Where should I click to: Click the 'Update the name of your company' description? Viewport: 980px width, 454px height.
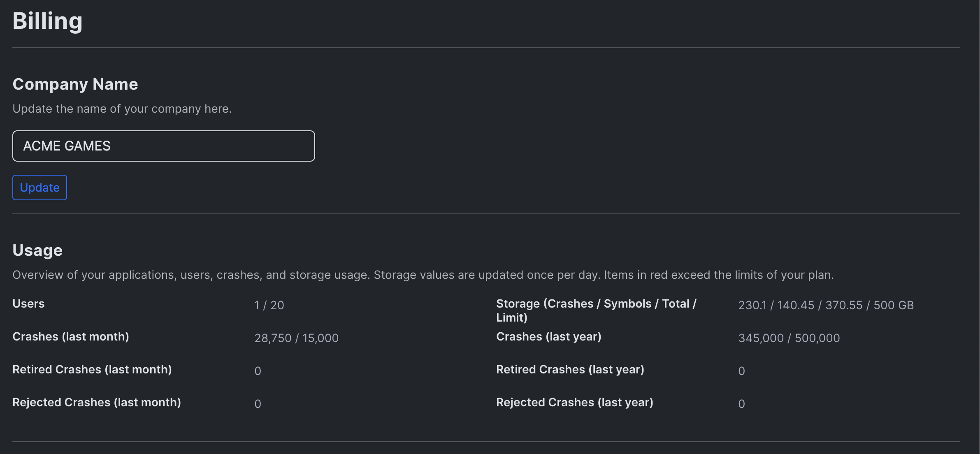point(122,109)
